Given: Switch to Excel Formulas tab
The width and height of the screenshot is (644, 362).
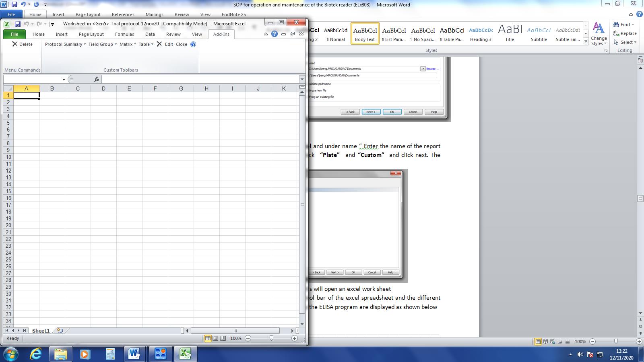Looking at the screenshot, I should [x=124, y=34].
